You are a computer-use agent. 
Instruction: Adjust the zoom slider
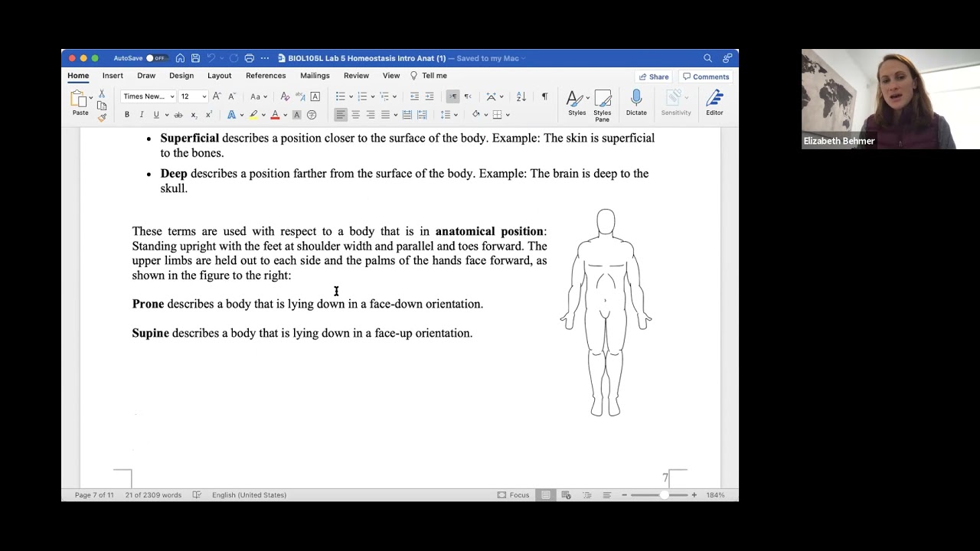tap(665, 495)
